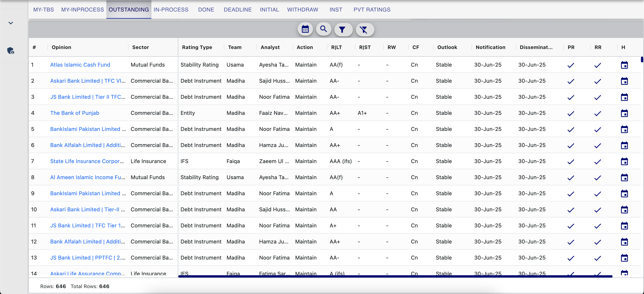Screen dimensions: 644x294
Task: Open the DEADLINE tab
Action: click(238, 10)
